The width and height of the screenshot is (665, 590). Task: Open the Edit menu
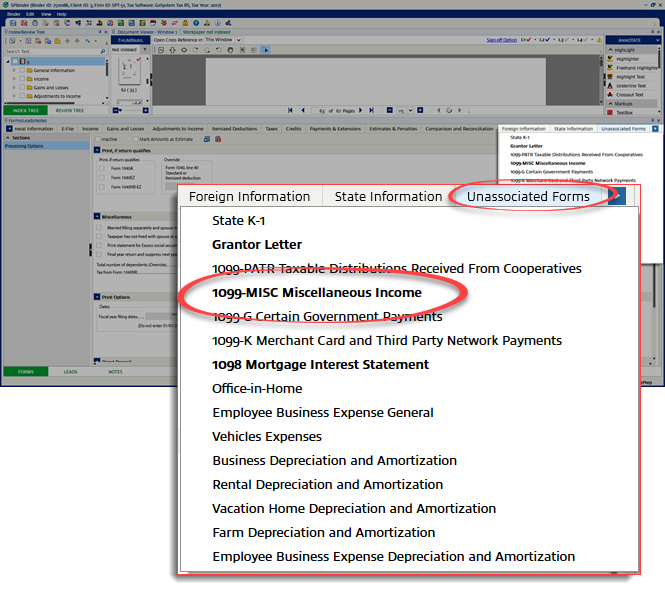point(30,14)
